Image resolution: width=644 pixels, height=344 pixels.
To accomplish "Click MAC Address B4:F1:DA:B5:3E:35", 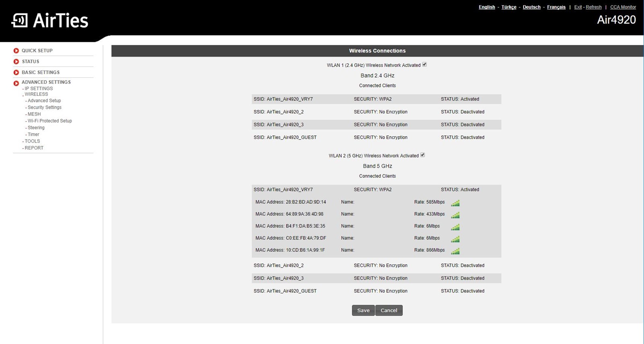I will click(290, 226).
